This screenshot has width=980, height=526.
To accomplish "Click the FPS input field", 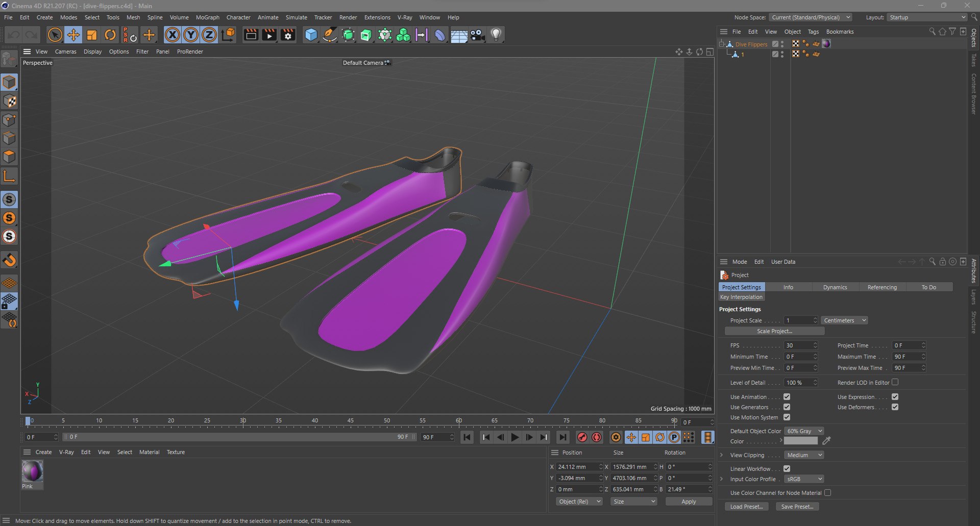I will 798,345.
